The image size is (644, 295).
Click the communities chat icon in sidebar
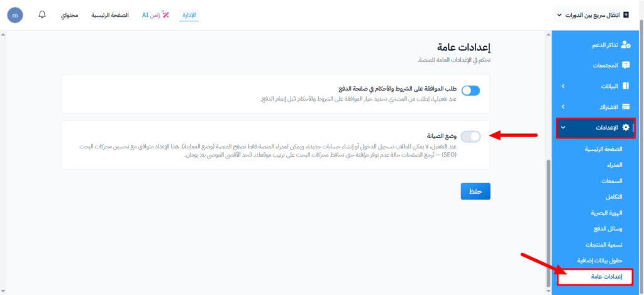[625, 65]
